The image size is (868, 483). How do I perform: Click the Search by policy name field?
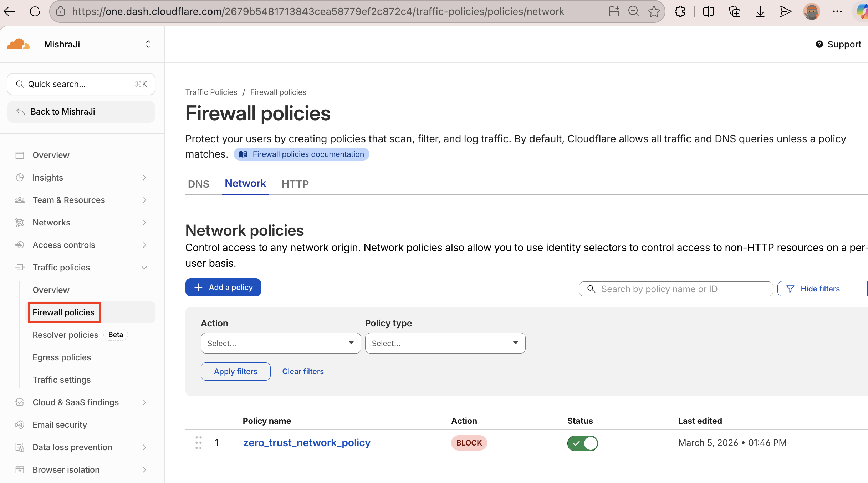(x=676, y=289)
